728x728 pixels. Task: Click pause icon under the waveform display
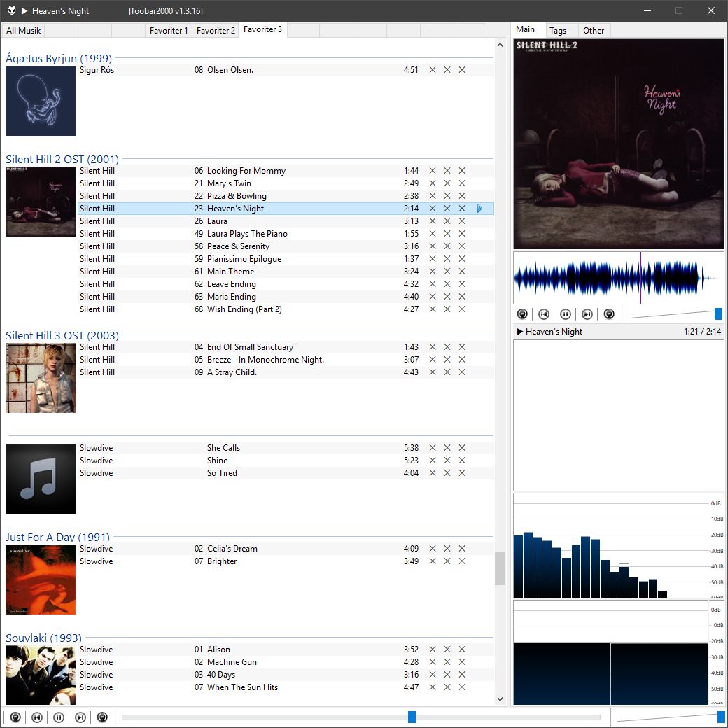[566, 314]
